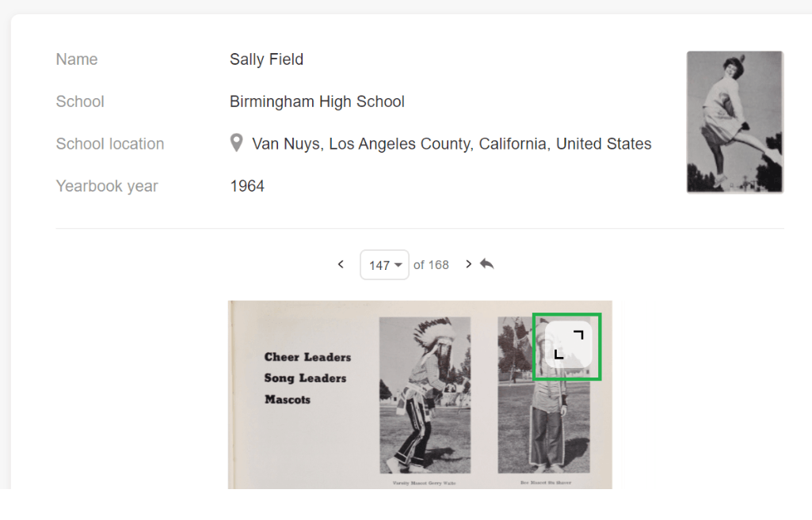
Task: Click the 'School' field label
Action: point(80,101)
